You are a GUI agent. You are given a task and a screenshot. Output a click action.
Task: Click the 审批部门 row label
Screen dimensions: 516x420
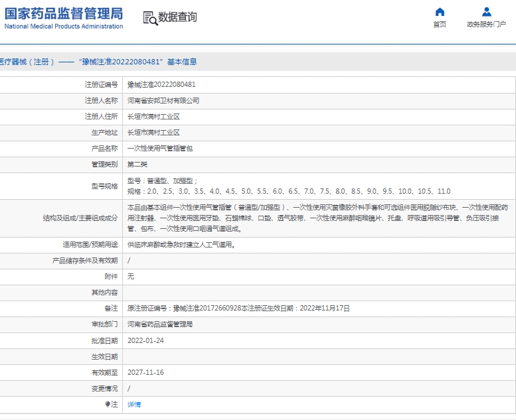[x=104, y=324]
